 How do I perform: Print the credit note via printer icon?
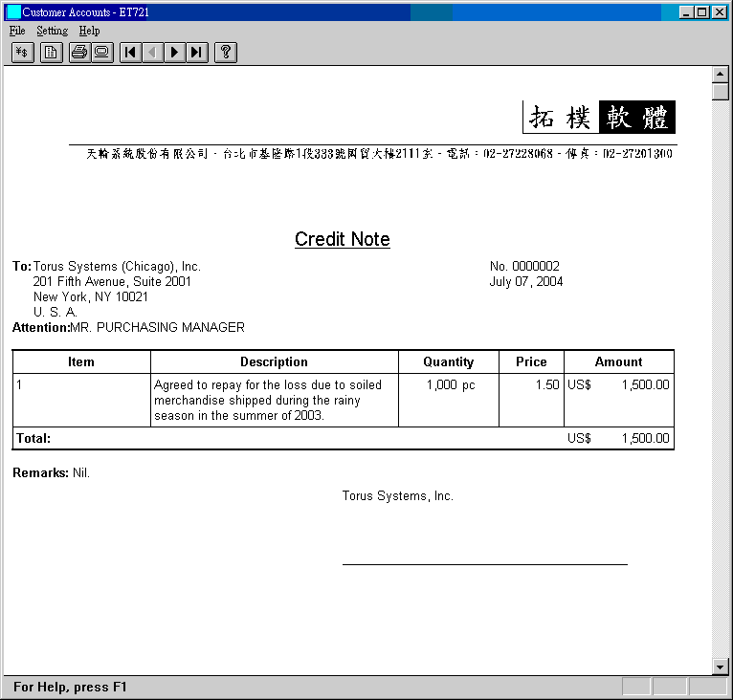79,52
